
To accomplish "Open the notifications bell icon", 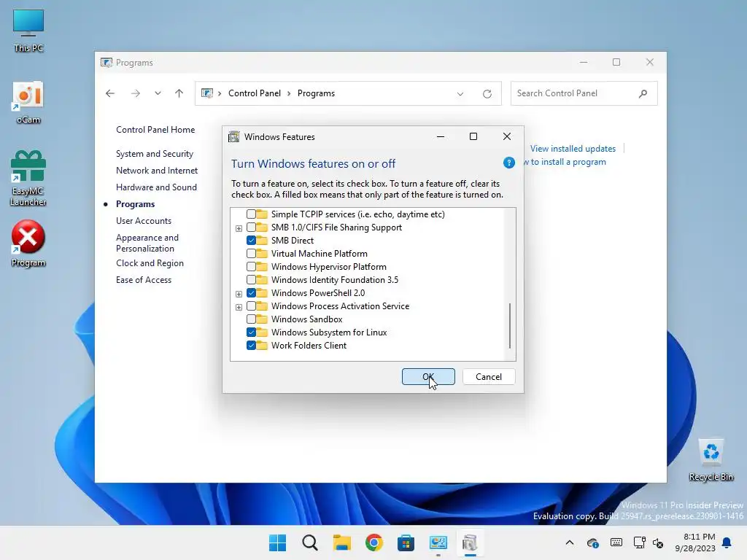I will click(727, 542).
